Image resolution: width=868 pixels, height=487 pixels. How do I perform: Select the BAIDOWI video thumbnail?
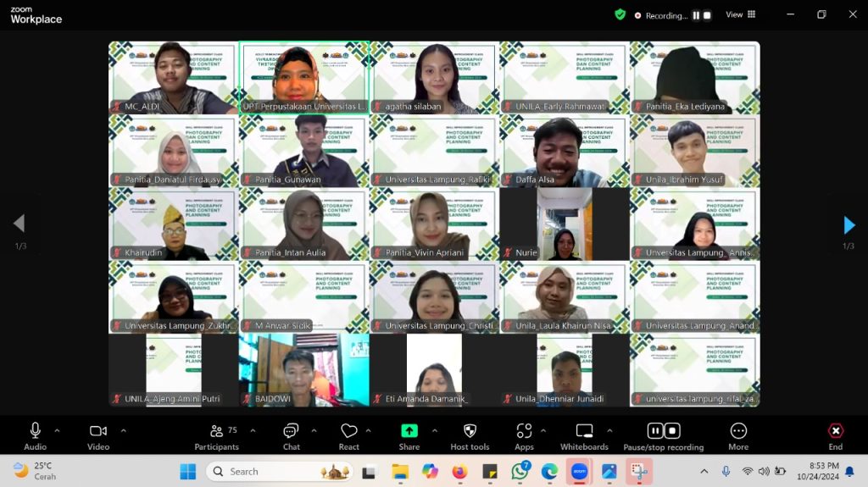[303, 369]
